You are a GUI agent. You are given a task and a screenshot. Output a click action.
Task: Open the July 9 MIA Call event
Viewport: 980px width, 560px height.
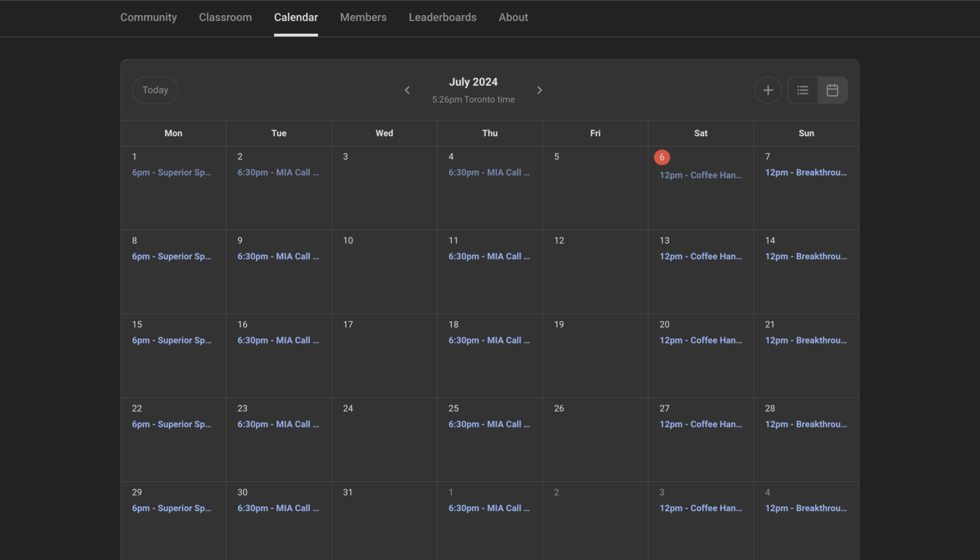coord(278,257)
